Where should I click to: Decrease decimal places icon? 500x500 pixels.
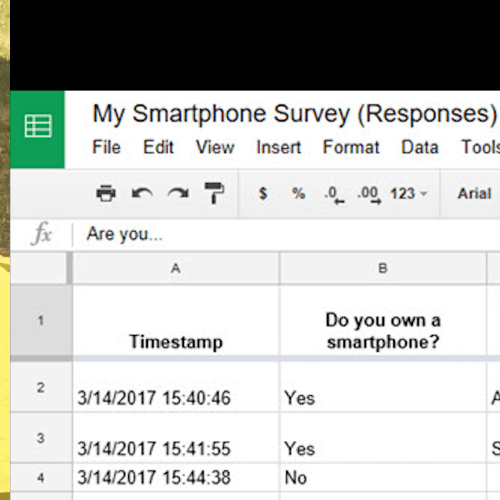pyautogui.click(x=334, y=195)
